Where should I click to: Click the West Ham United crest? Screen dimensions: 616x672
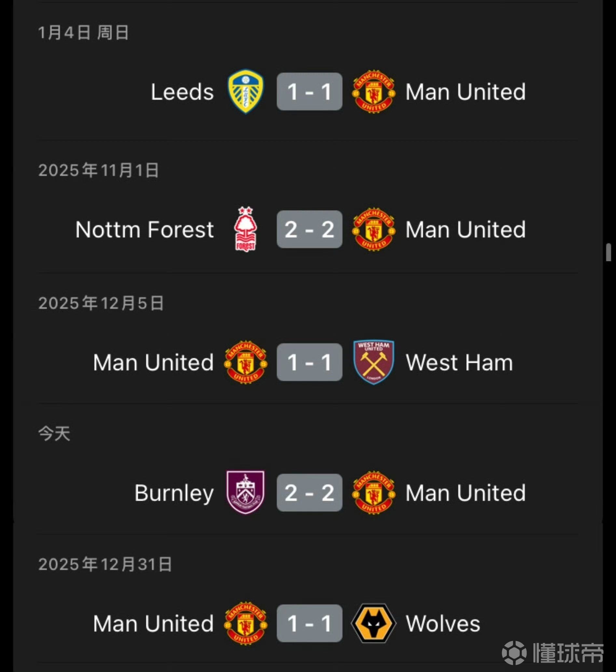pyautogui.click(x=374, y=362)
